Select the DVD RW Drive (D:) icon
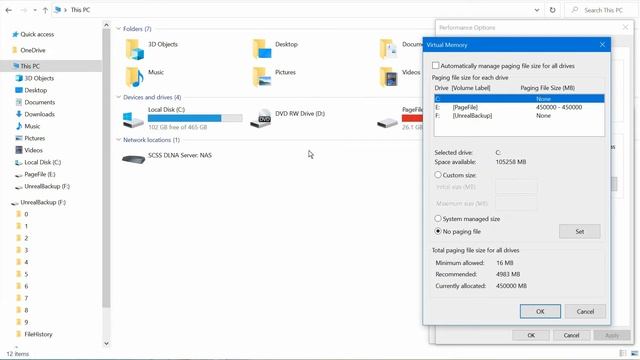The width and height of the screenshot is (640, 360). pos(261,118)
